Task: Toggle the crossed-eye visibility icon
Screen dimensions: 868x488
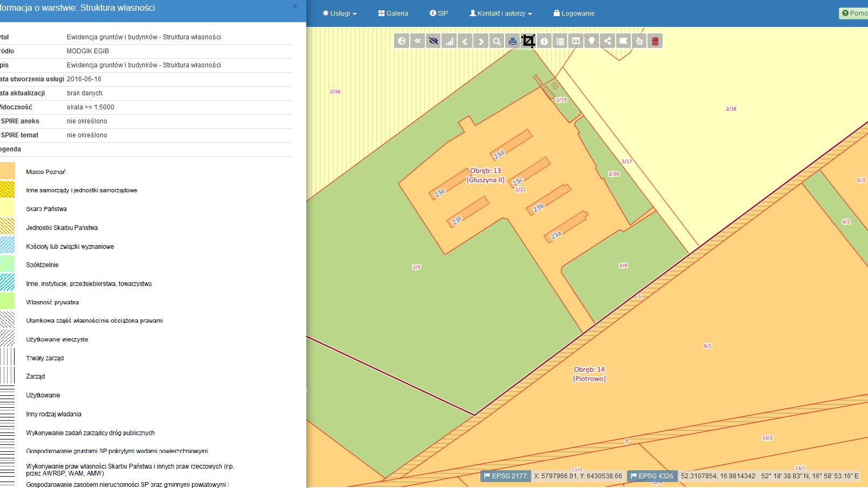Action: point(433,41)
